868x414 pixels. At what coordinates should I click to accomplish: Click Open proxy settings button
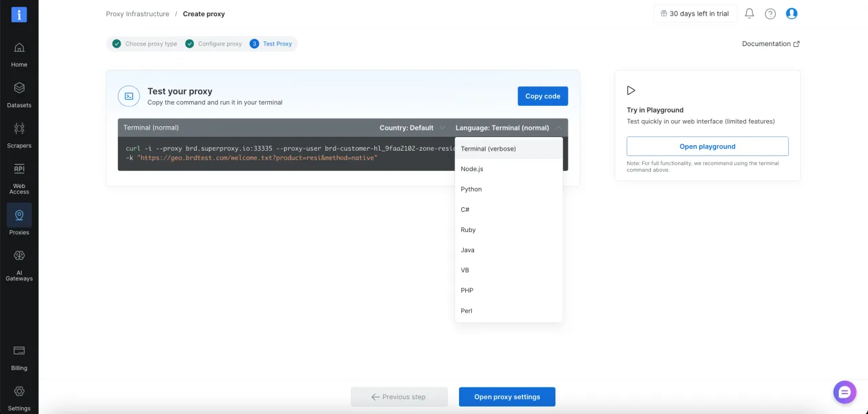click(x=507, y=397)
